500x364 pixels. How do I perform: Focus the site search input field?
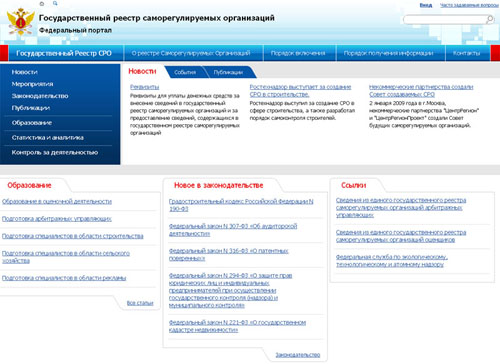[x=444, y=19]
